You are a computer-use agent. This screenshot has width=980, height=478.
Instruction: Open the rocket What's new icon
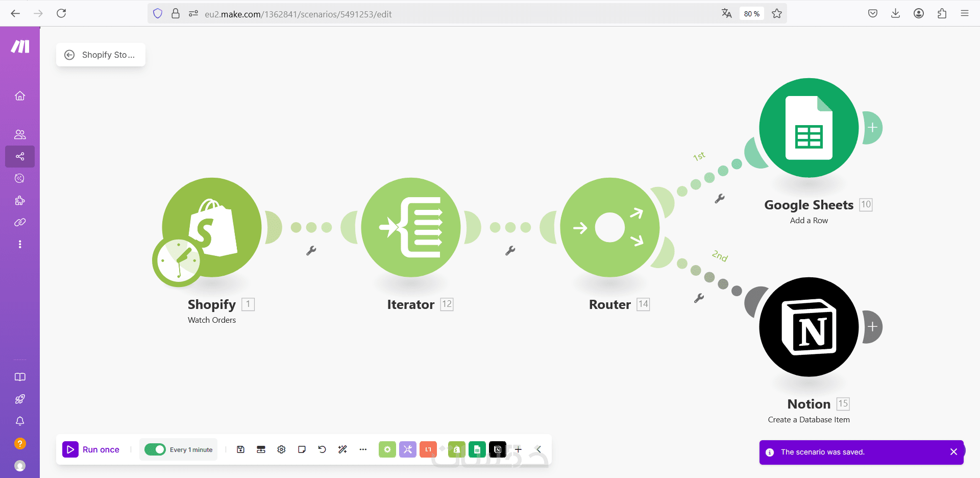point(20,399)
